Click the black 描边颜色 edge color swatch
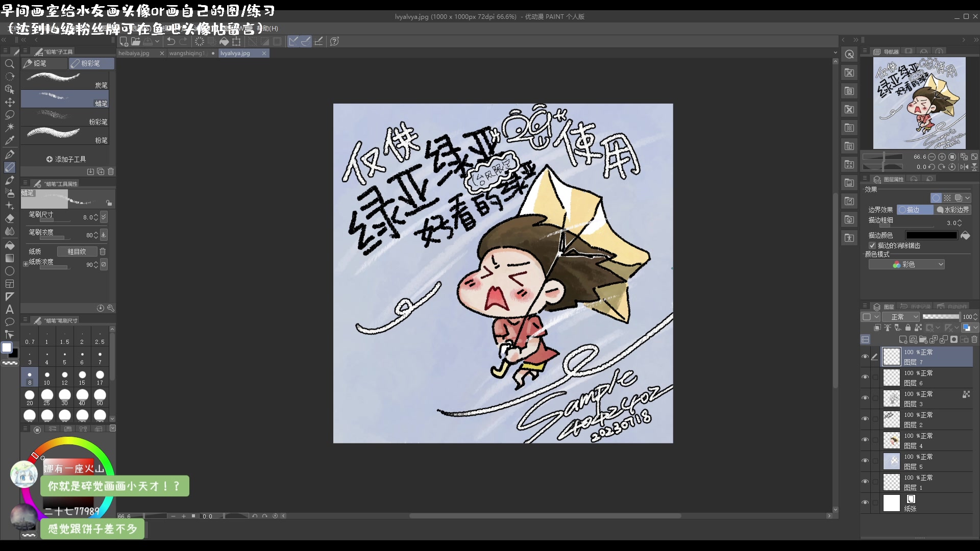Viewport: 980px width, 551px height. (x=931, y=235)
